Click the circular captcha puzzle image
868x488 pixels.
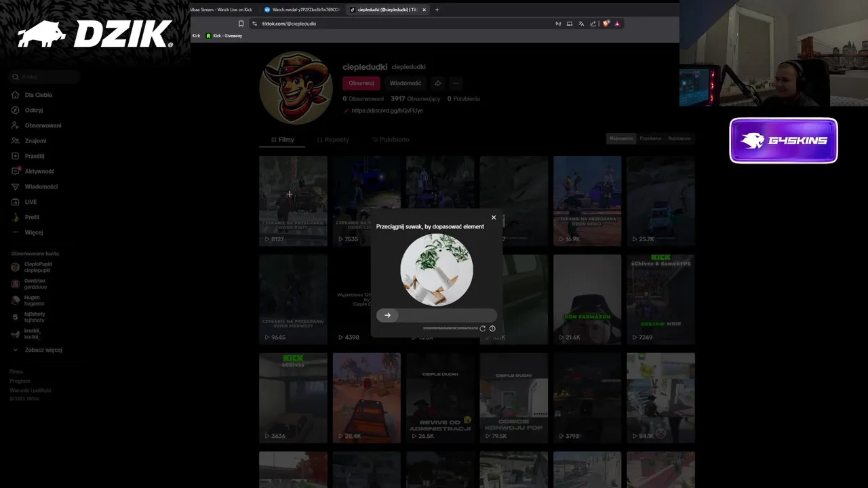(437, 270)
